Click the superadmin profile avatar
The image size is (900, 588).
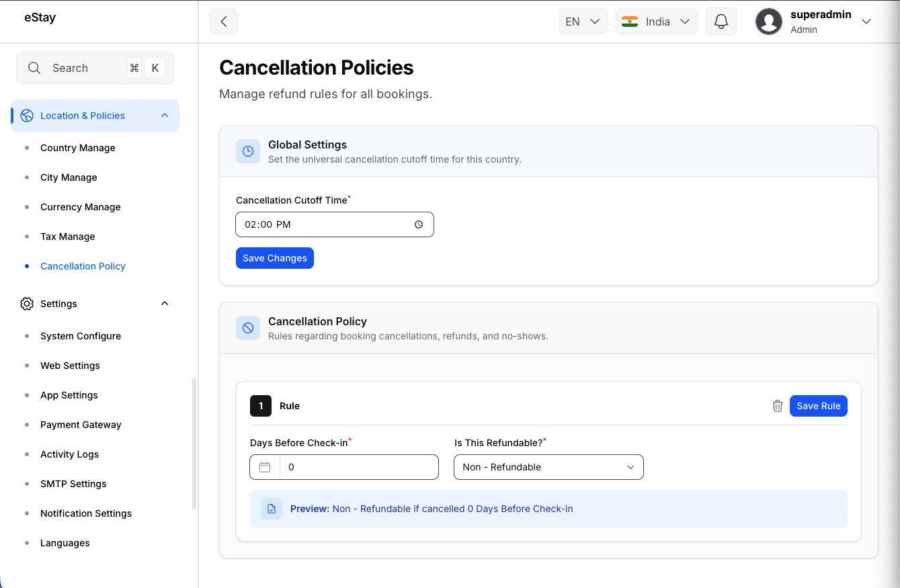(x=769, y=22)
